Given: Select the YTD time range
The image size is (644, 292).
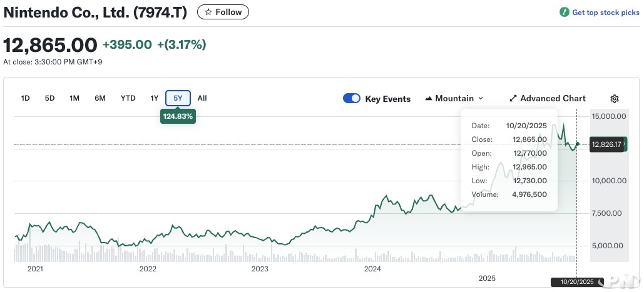Looking at the screenshot, I should pos(128,98).
